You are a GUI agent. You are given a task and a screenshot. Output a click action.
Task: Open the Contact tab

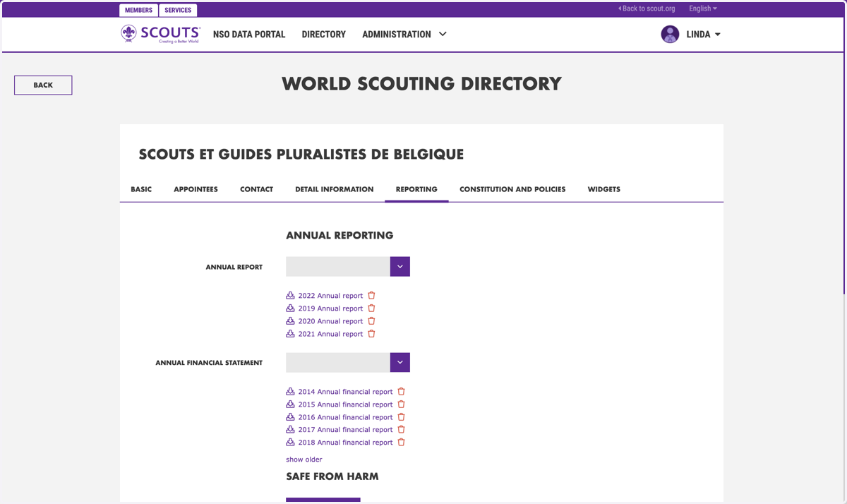click(x=256, y=189)
